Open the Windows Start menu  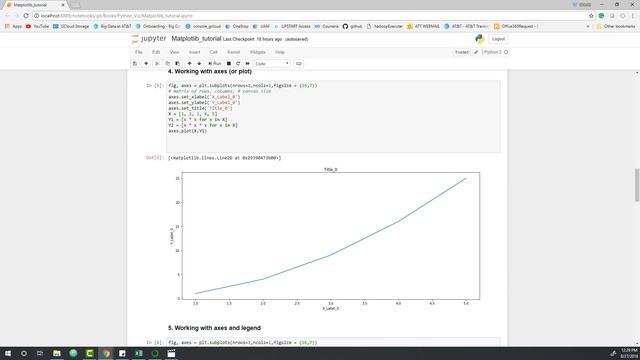pos(8,353)
